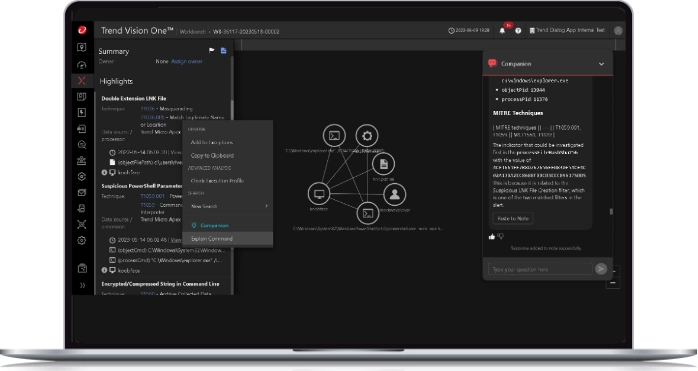Screen dimensions: 698x371
Task: Click the Companion chat scrollbar
Action: click(x=611, y=212)
